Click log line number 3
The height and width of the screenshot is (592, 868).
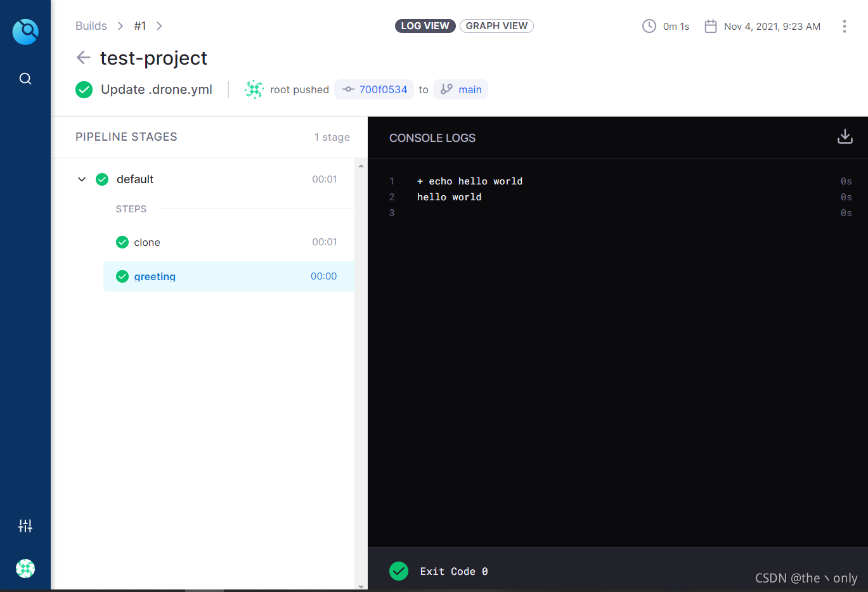tap(392, 213)
